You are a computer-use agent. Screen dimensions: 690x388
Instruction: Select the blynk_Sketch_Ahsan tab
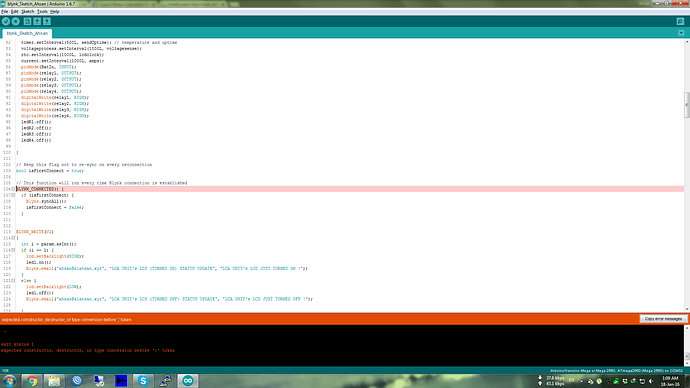point(27,33)
